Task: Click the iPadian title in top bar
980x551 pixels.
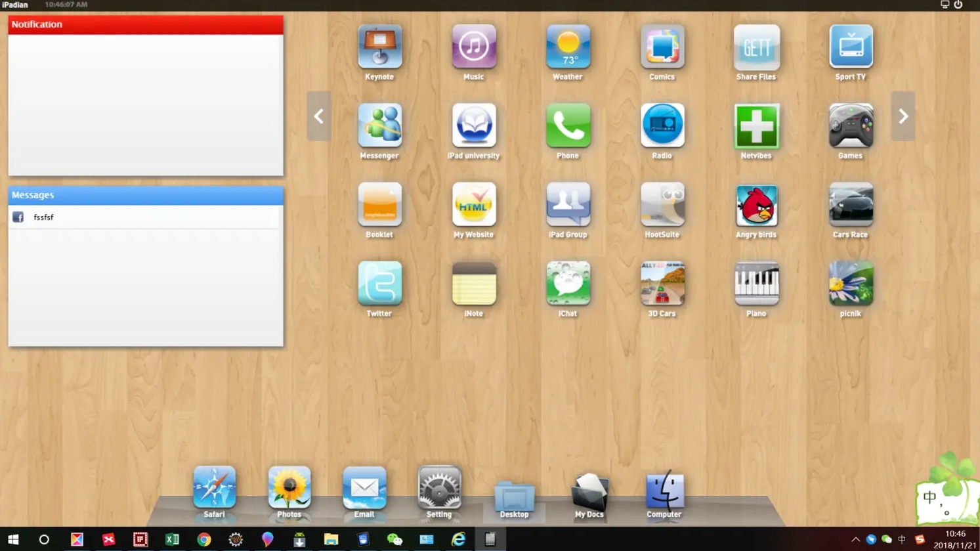Action: [15, 5]
